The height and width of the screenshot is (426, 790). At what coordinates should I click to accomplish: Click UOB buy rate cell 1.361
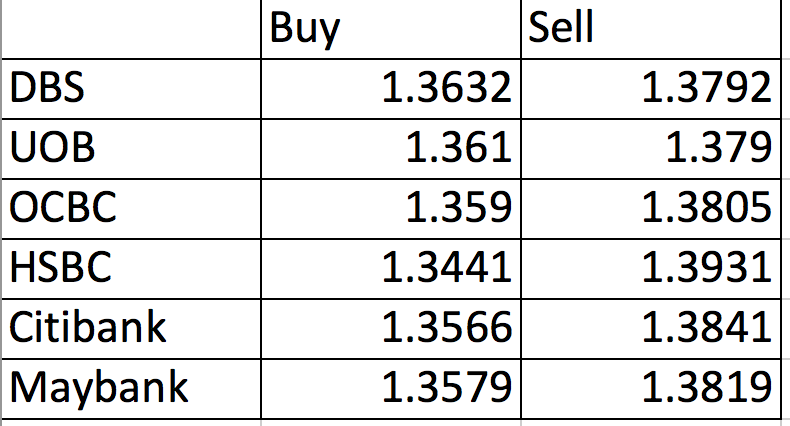[x=390, y=148]
